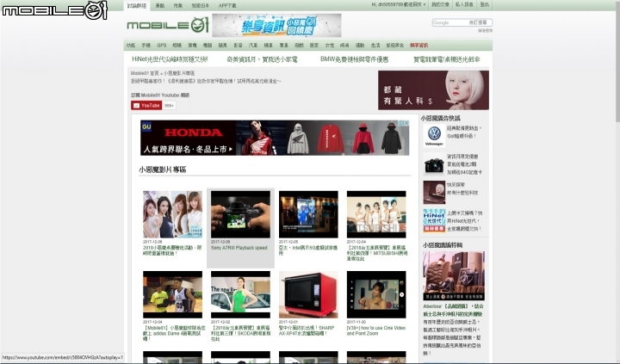Click the Aberlour whisky feature image

(x=454, y=276)
